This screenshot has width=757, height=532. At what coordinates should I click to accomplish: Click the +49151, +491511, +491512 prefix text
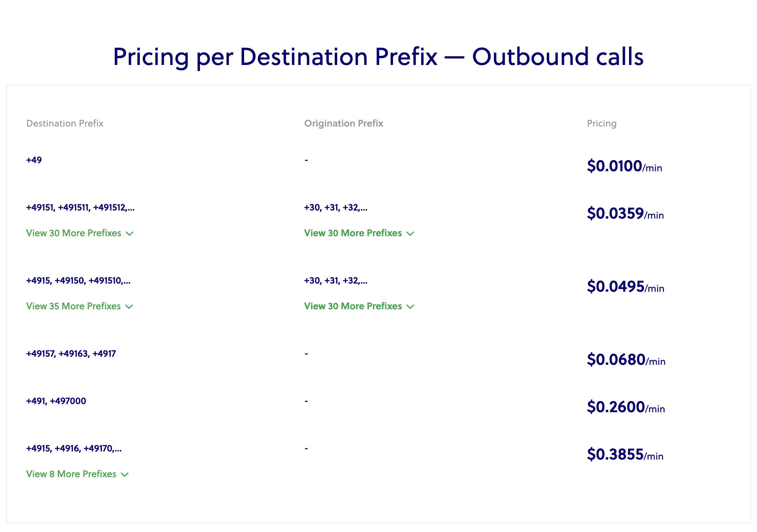[x=80, y=207]
